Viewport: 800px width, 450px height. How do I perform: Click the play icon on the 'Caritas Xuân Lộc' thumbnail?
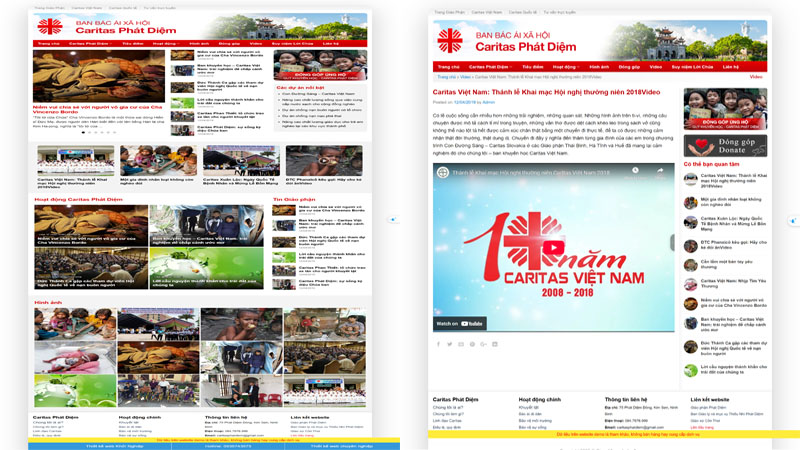click(241, 160)
